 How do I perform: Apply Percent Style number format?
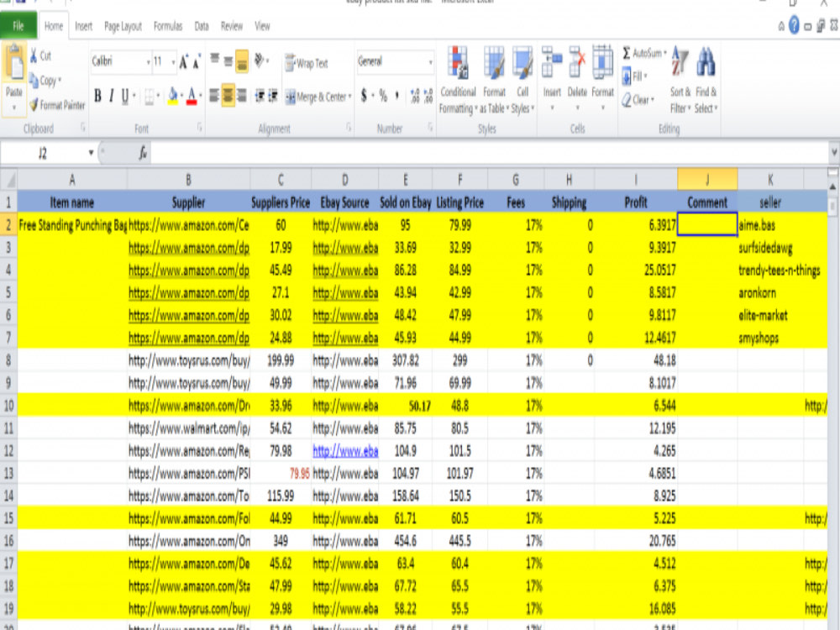click(383, 96)
